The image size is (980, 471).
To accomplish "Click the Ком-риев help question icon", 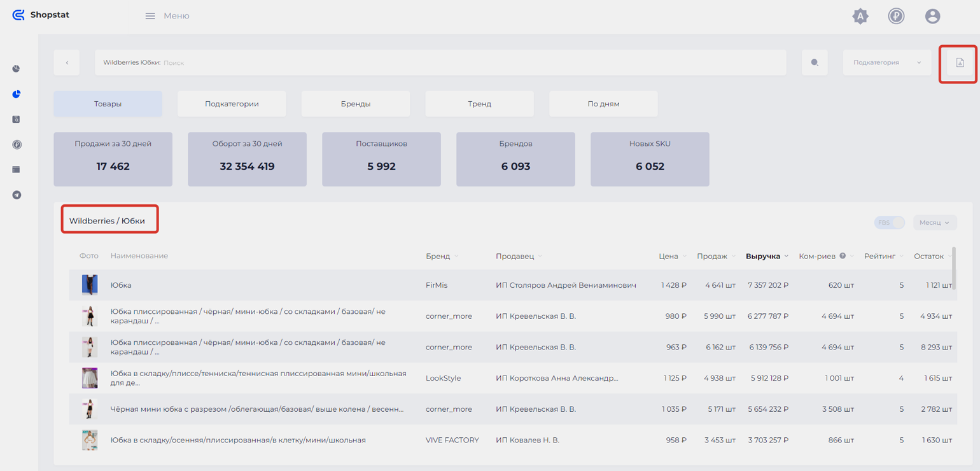I will click(x=843, y=256).
